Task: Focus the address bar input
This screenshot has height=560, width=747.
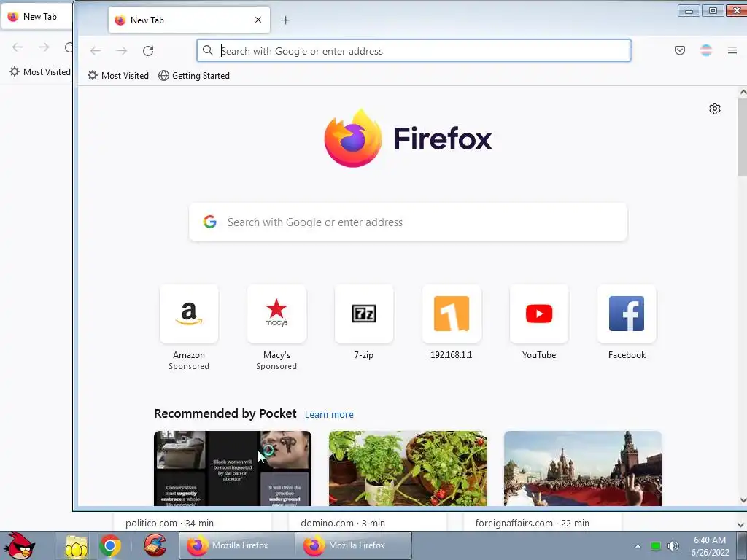Action: [x=414, y=50]
